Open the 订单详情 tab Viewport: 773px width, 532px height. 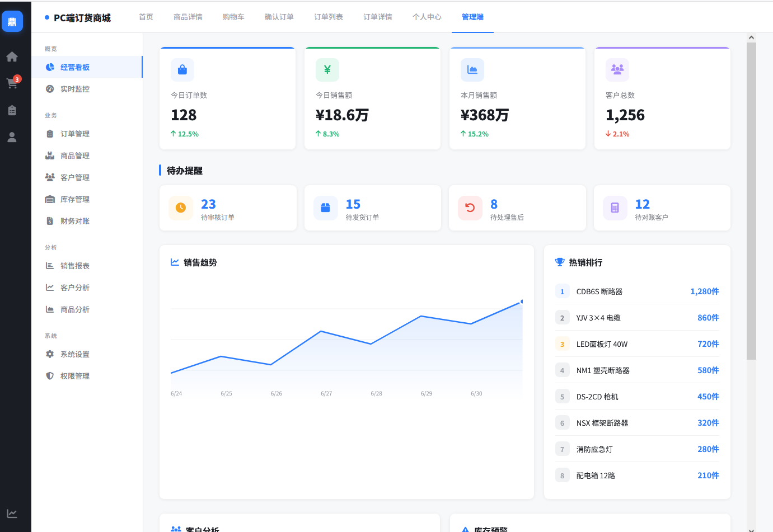point(378,17)
